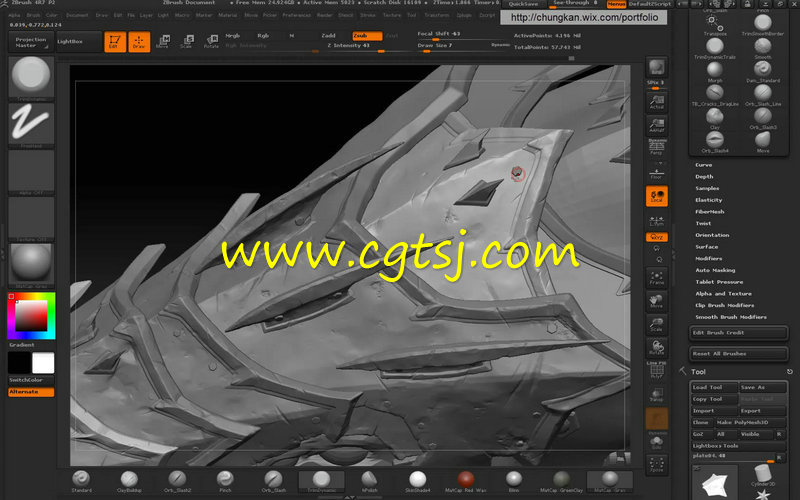Open the Preferences menu

pyautogui.click(x=296, y=15)
